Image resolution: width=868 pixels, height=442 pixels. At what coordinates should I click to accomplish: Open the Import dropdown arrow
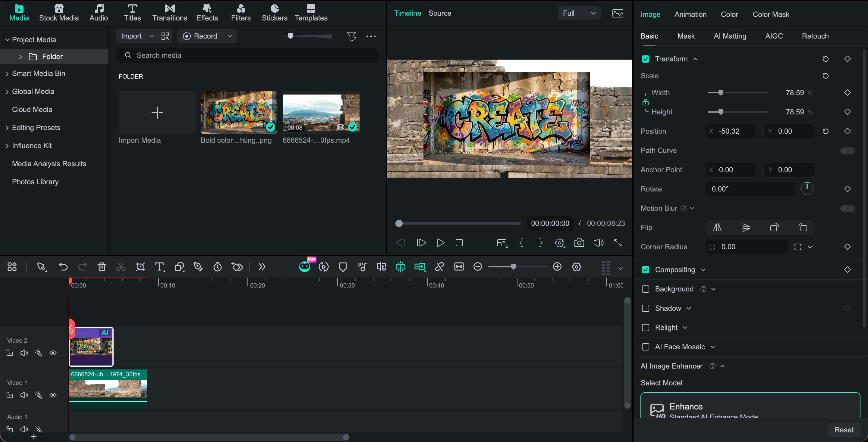tap(151, 36)
